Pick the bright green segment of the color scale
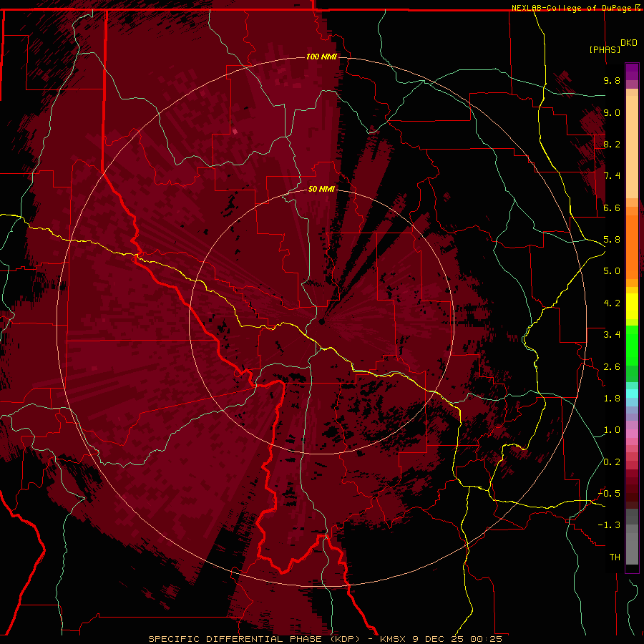The width and height of the screenshot is (644, 644). point(632,345)
